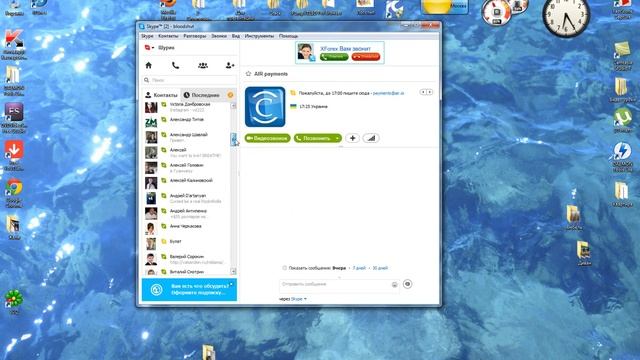Click the right arrow of the profile pager
The width and height of the screenshot is (640, 360).
[429, 92]
